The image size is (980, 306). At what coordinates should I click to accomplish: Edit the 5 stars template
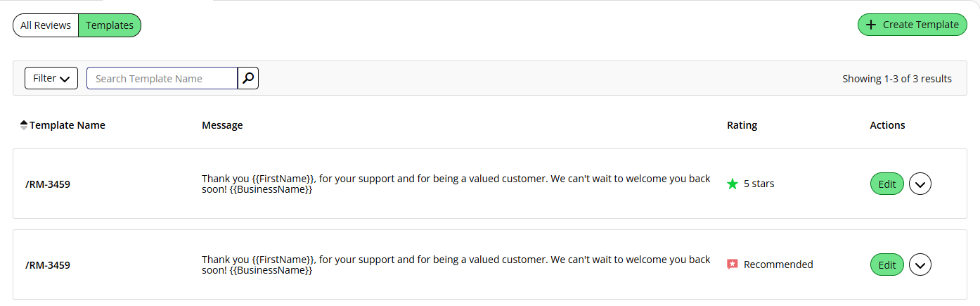coord(887,184)
